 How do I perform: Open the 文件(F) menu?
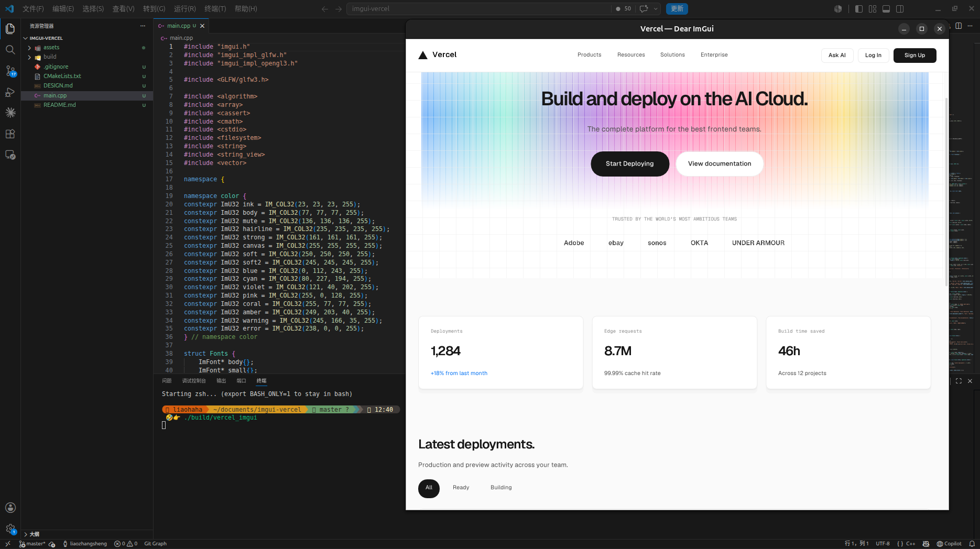point(34,9)
